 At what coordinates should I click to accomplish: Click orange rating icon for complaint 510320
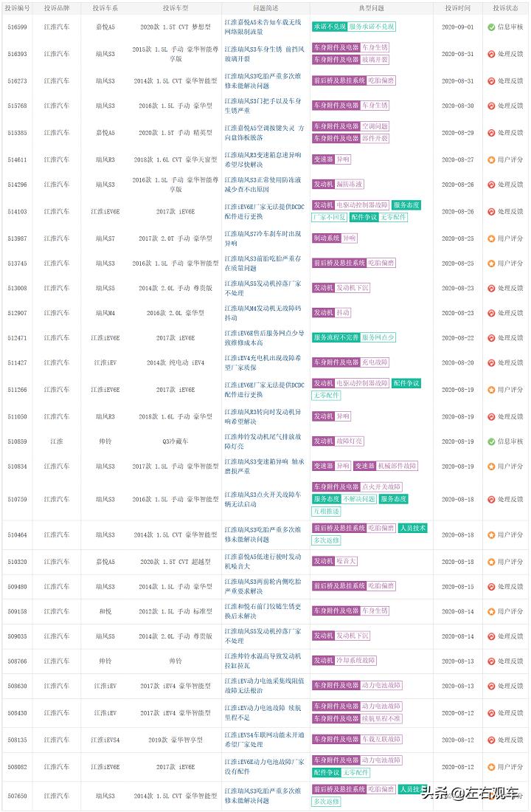(491, 561)
